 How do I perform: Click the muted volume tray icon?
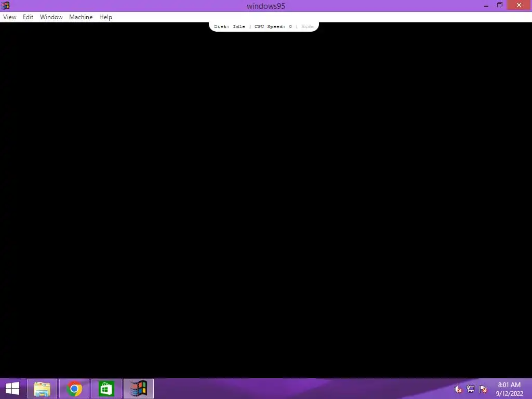[458, 389]
